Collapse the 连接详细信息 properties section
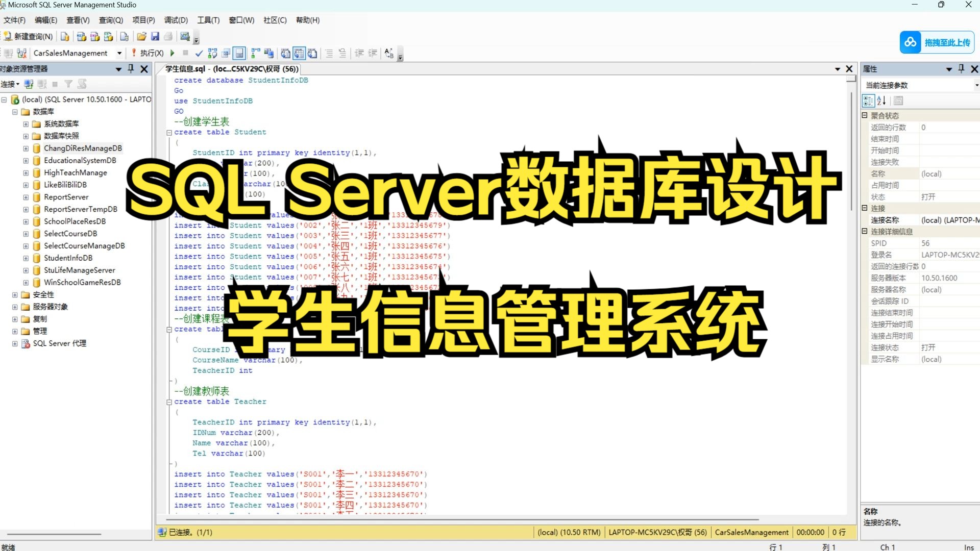980x551 pixels. pyautogui.click(x=865, y=231)
